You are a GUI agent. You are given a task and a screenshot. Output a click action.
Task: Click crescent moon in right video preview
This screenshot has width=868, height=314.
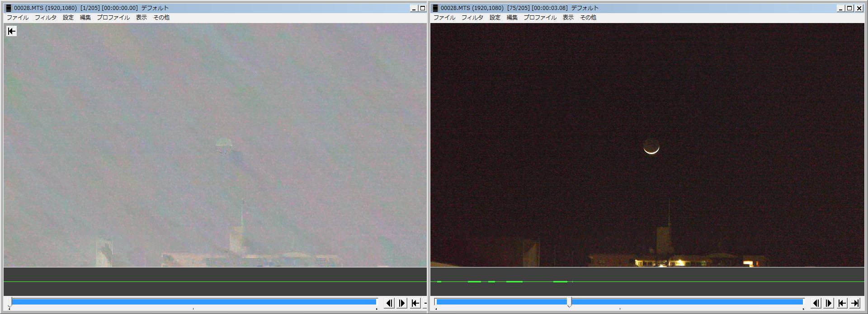click(651, 147)
